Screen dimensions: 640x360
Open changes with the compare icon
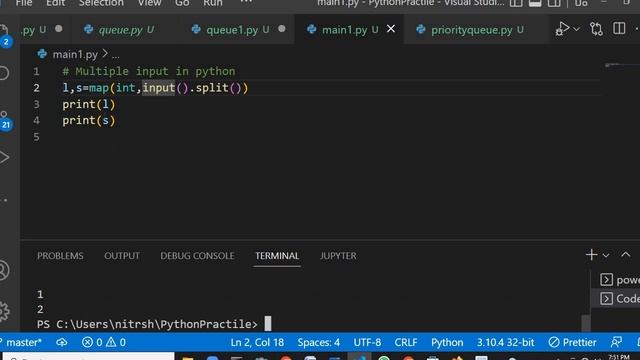point(596,29)
